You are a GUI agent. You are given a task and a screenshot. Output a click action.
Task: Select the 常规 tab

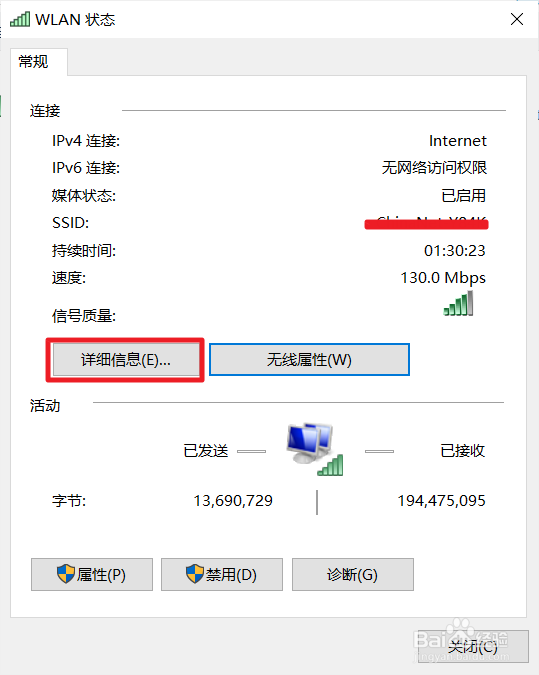(x=38, y=62)
